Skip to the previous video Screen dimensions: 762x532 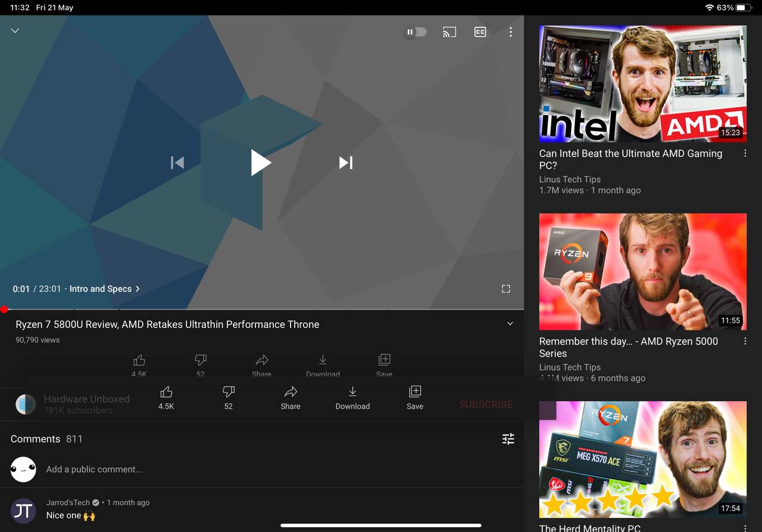(177, 162)
